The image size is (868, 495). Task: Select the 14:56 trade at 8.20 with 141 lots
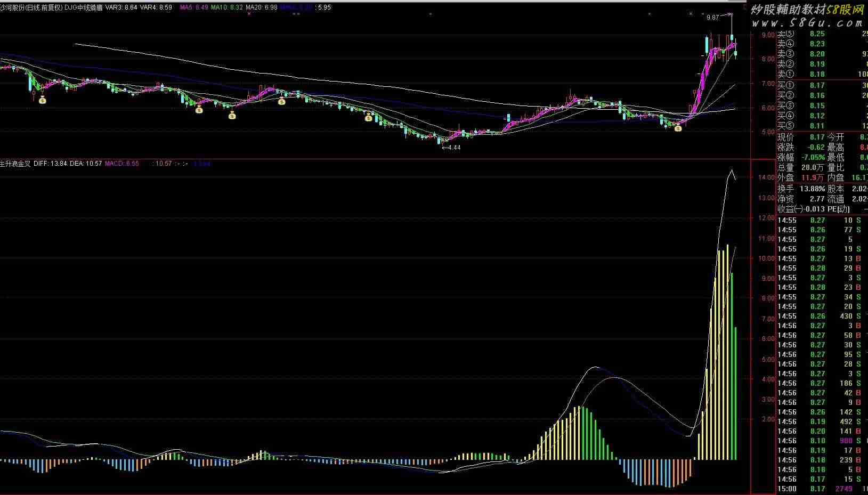(822, 432)
